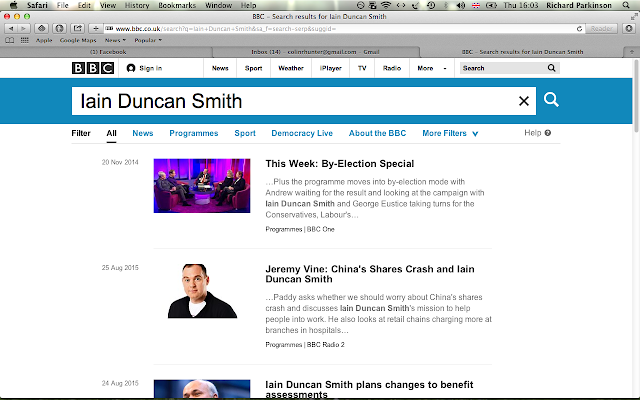Clear the search query with the X icon
This screenshot has height=400, width=640.
click(524, 101)
